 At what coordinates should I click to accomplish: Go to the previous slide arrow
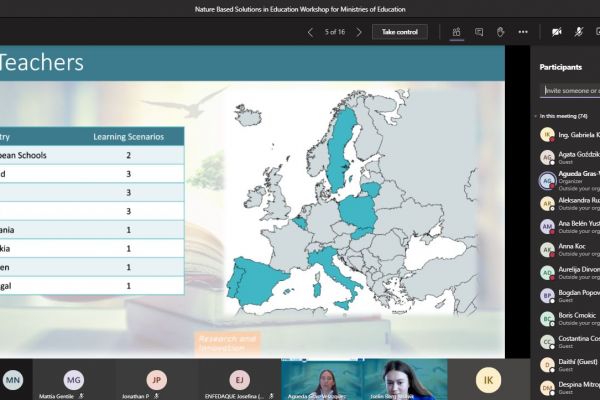pyautogui.click(x=310, y=33)
